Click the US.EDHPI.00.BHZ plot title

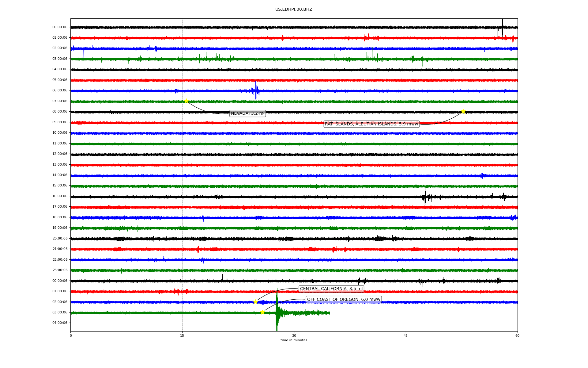[x=294, y=10]
